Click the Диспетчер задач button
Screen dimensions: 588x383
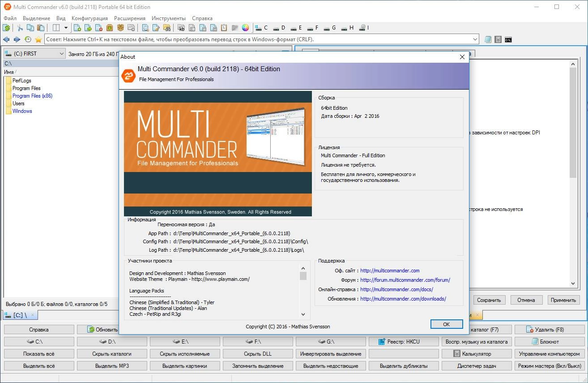tap(477, 366)
